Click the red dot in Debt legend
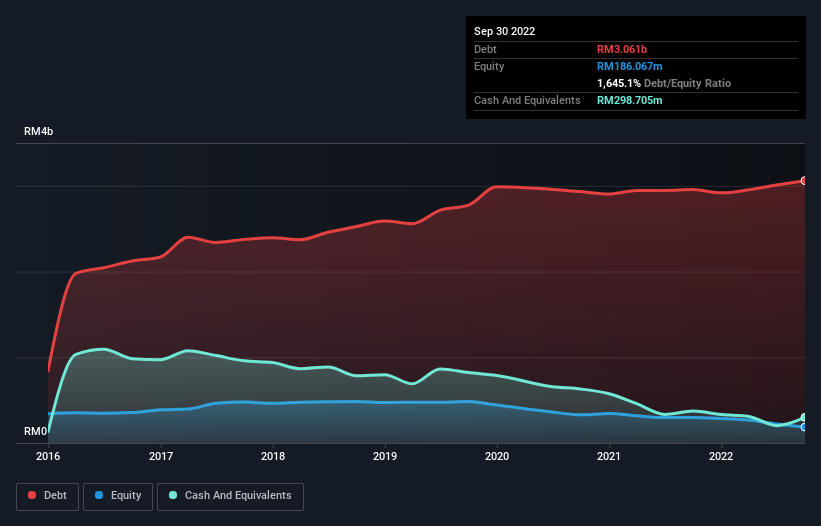This screenshot has width=821, height=526. pos(32,495)
